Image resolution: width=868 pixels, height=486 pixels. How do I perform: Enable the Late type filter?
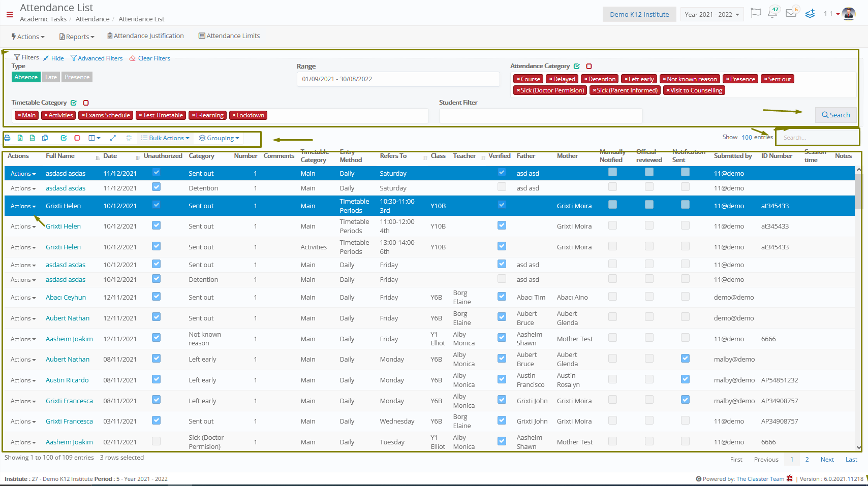tap(51, 77)
